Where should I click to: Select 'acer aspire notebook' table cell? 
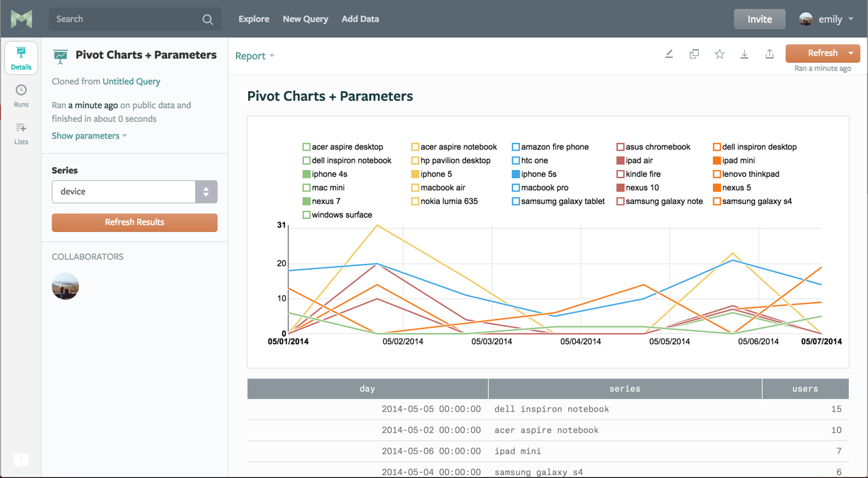625,430
